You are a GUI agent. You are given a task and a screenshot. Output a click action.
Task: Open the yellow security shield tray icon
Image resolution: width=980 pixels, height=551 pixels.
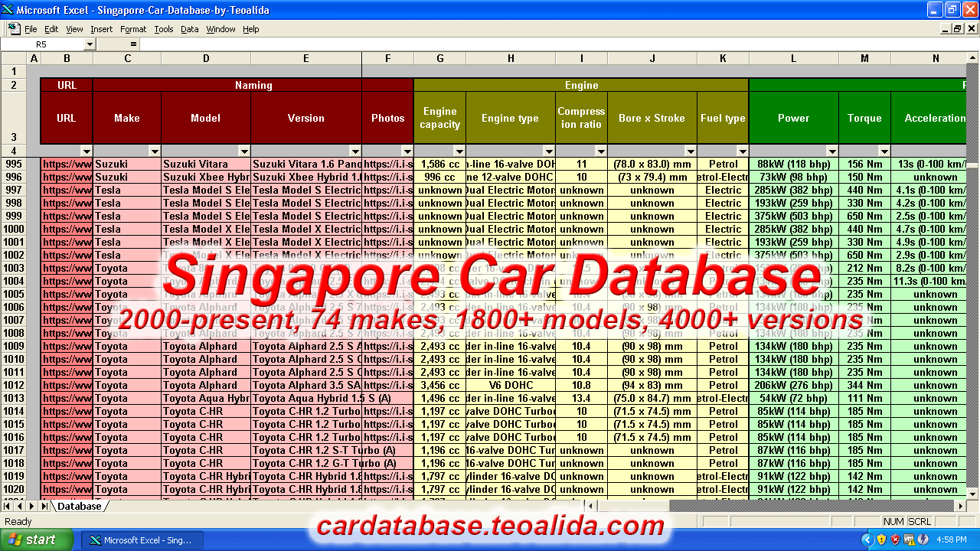(882, 540)
